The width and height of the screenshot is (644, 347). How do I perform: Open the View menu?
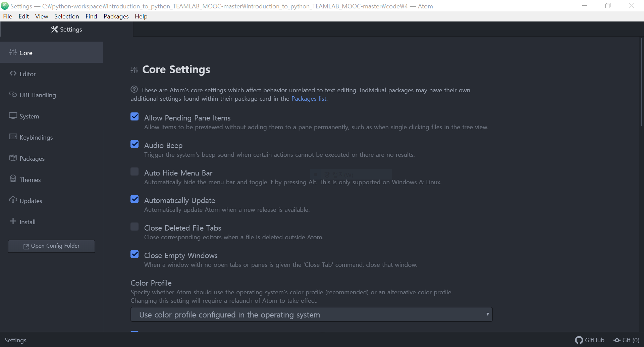42,16
